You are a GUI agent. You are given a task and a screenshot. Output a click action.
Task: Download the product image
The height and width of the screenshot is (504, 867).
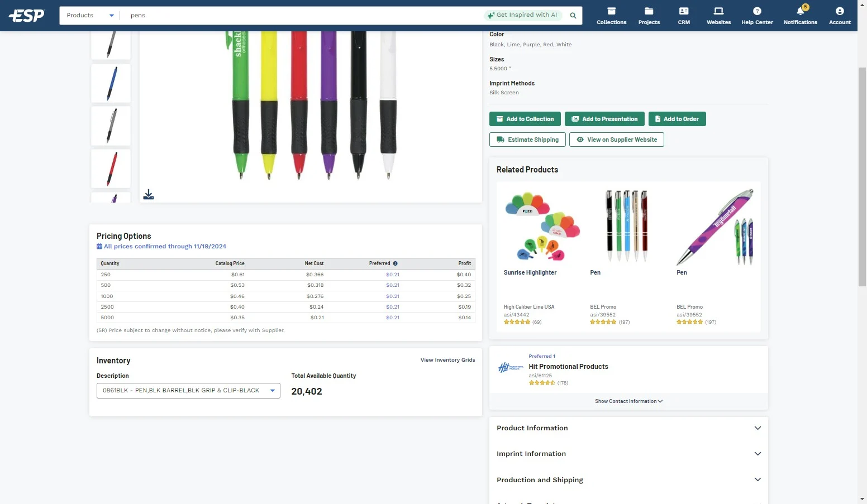[x=149, y=194]
